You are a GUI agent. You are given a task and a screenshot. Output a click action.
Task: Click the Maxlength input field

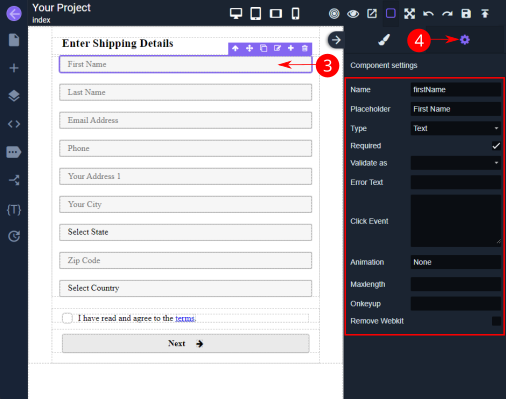pyautogui.click(x=456, y=284)
